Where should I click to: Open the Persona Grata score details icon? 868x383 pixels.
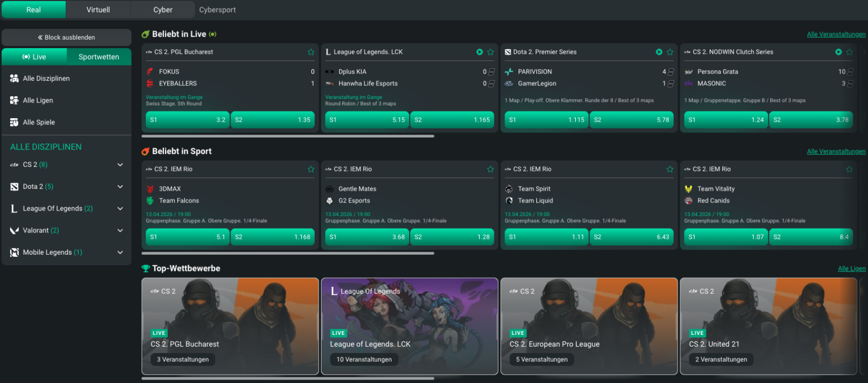tap(850, 72)
